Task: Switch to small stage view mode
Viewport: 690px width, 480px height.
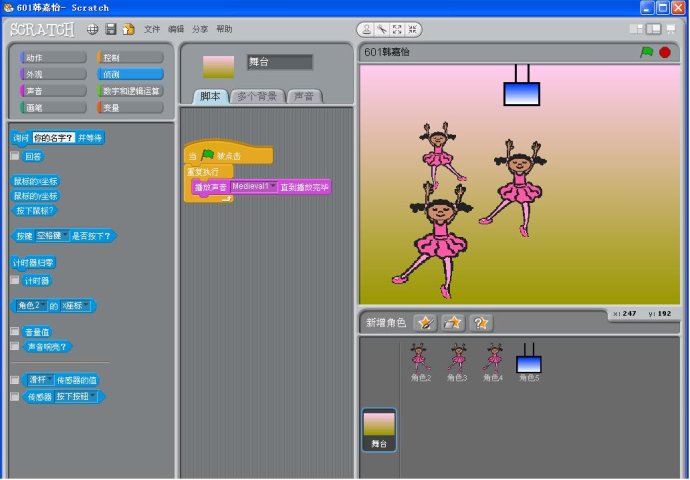Action: [636, 29]
